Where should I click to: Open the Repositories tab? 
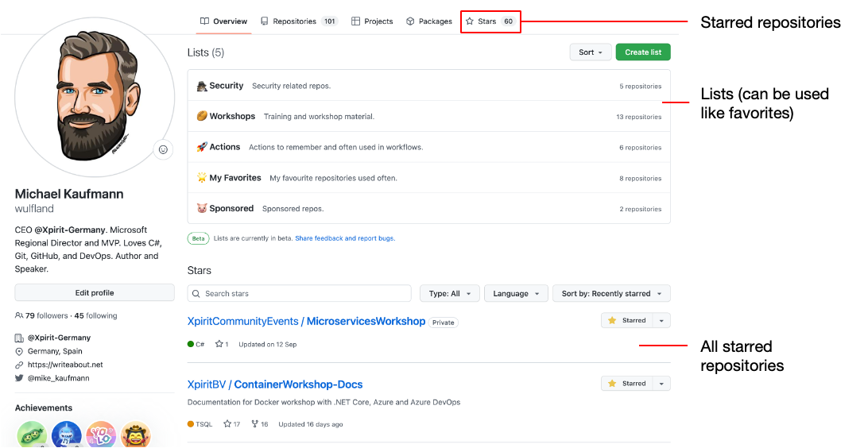point(299,21)
